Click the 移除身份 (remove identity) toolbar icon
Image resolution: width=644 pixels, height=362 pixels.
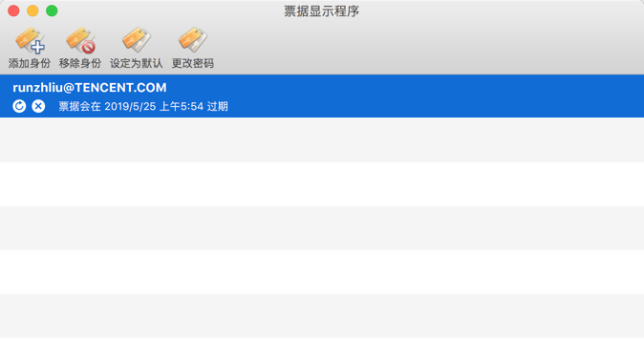pos(80,40)
